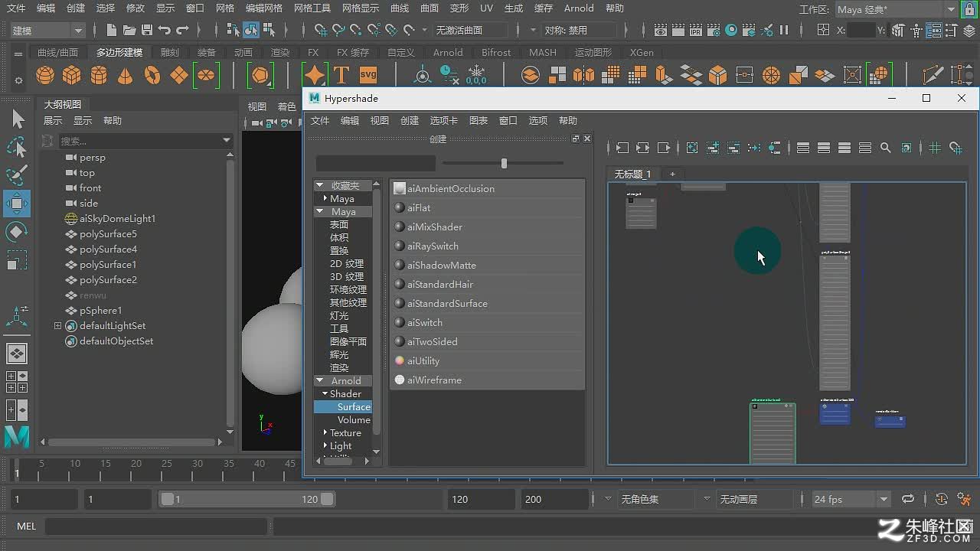Open the 多边形建模 shelf tab
Viewport: 980px width, 551px height.
pos(119,52)
